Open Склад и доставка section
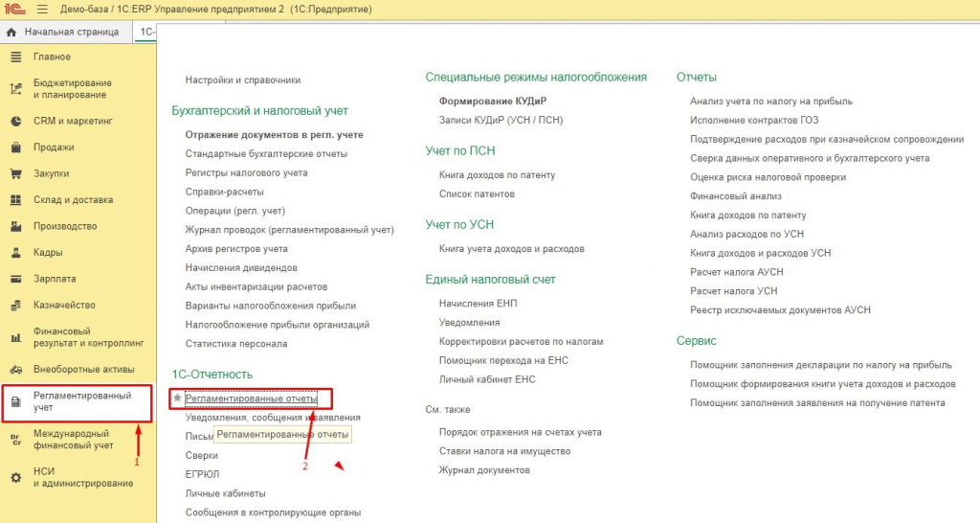980x523 pixels. click(73, 200)
